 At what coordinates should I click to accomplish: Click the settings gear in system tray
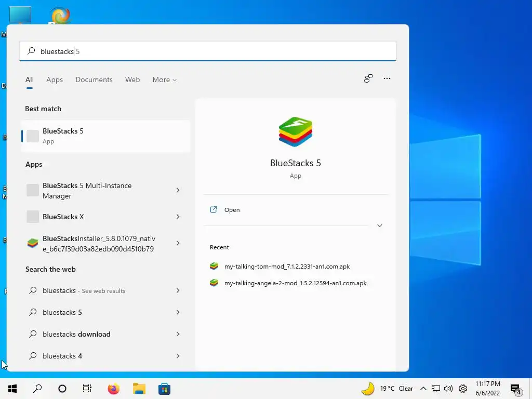coord(463,389)
